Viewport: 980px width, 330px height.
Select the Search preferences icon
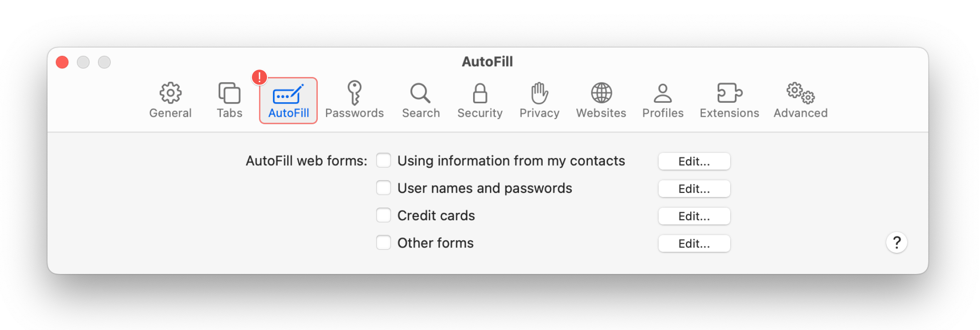click(x=420, y=99)
